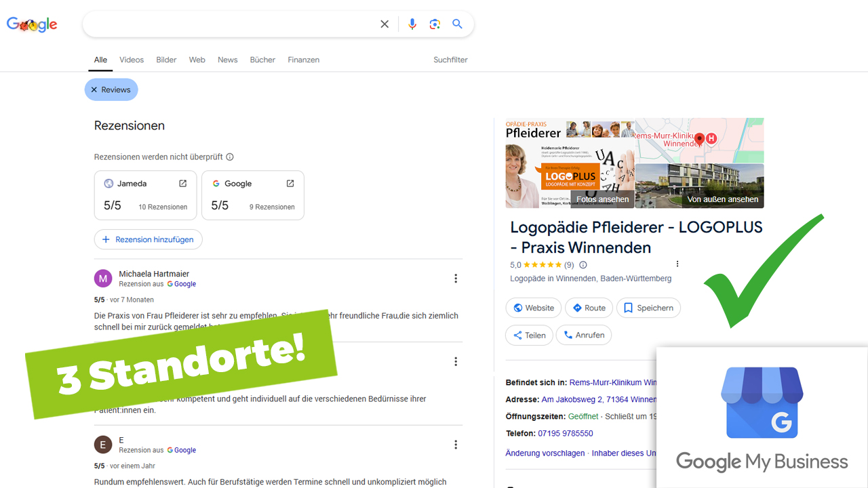This screenshot has height=488, width=868.
Task: Open options menu for Michaela Hartmaier's review
Action: point(456,279)
